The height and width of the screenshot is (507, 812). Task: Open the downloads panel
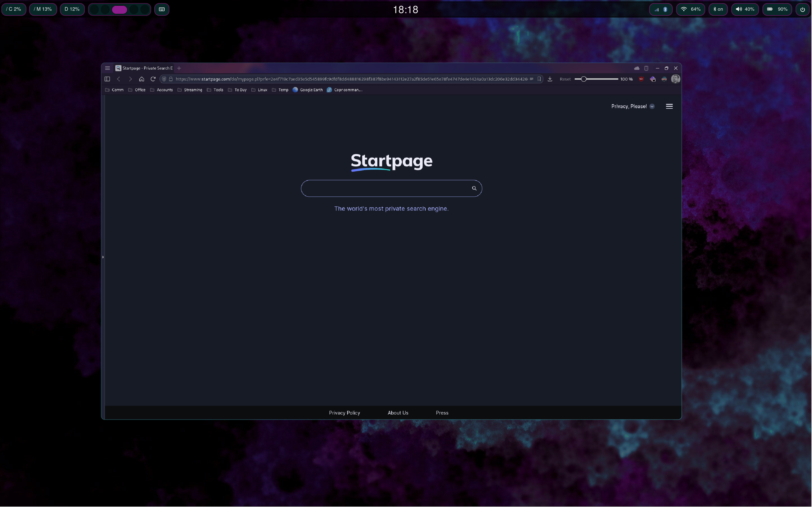(550, 79)
